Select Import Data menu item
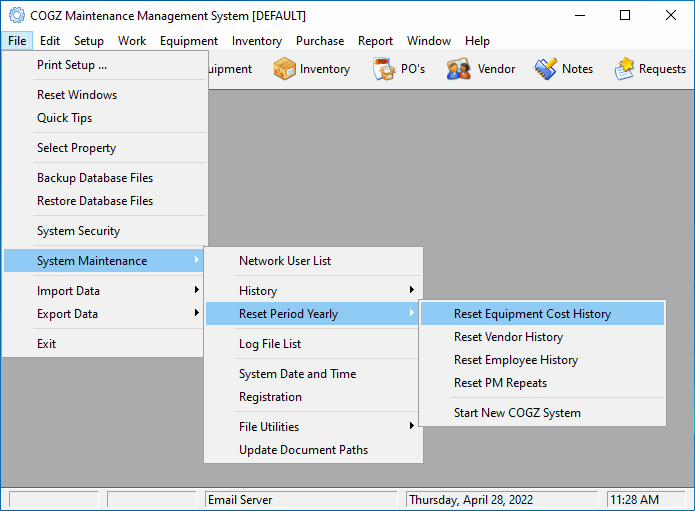This screenshot has width=695, height=511. [x=103, y=291]
